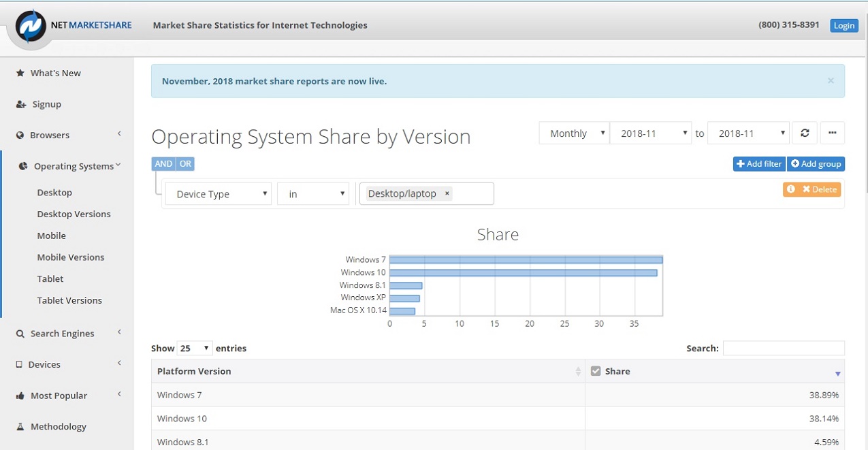Click the Windows 7 bar in chart
868x450 pixels.
(x=526, y=260)
